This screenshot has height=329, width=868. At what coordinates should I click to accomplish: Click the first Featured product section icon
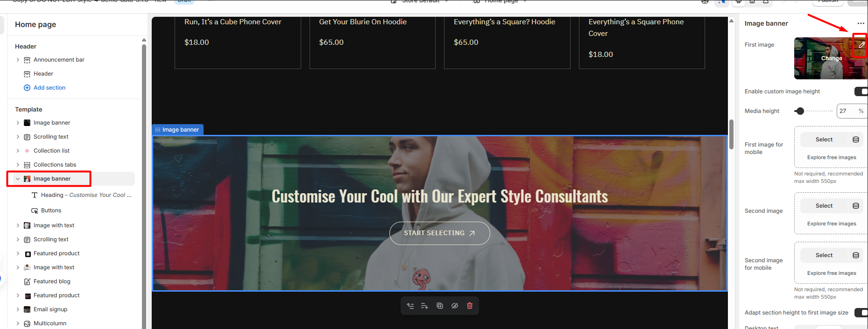click(27, 253)
